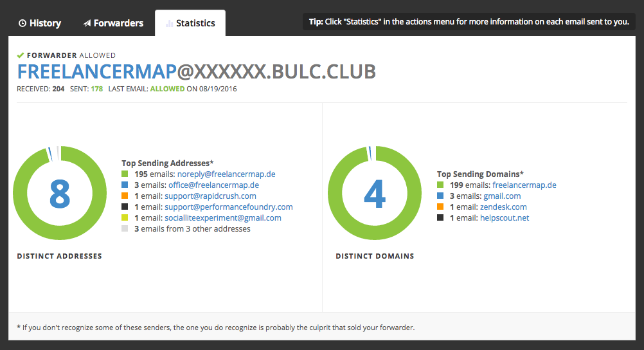The width and height of the screenshot is (644, 350).
Task: Click orange swatch beside support@rapidcrush.com
Action: click(125, 196)
